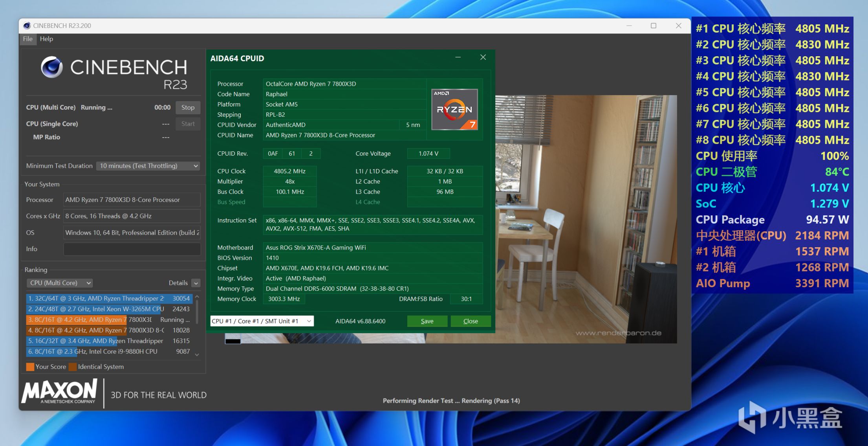Open the Help menu

[x=46, y=39]
